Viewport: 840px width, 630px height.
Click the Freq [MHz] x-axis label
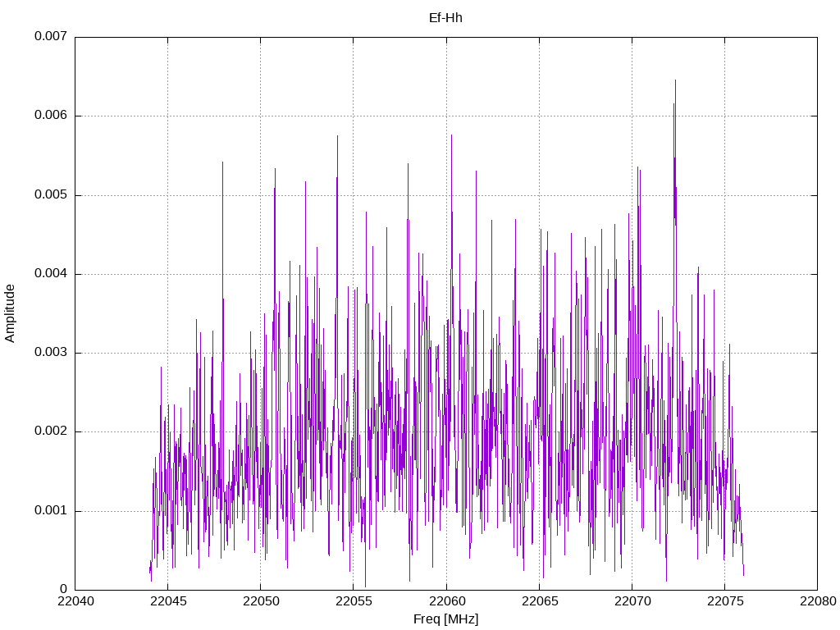pos(445,619)
